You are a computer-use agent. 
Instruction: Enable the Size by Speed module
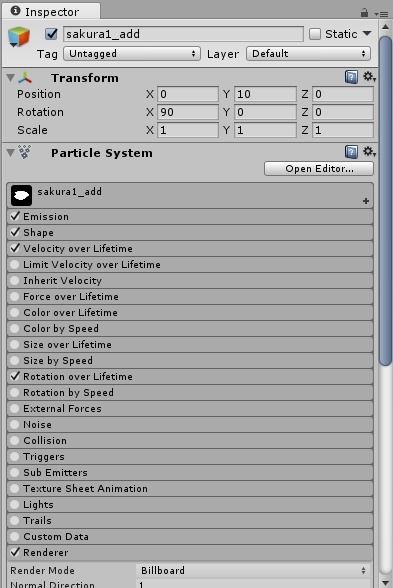click(x=15, y=360)
